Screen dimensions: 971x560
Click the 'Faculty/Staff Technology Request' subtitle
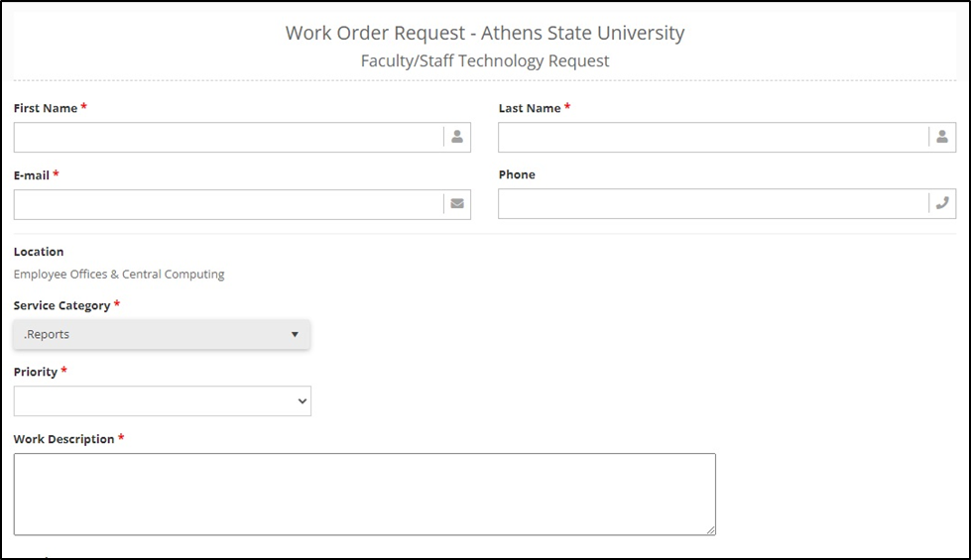(x=485, y=60)
